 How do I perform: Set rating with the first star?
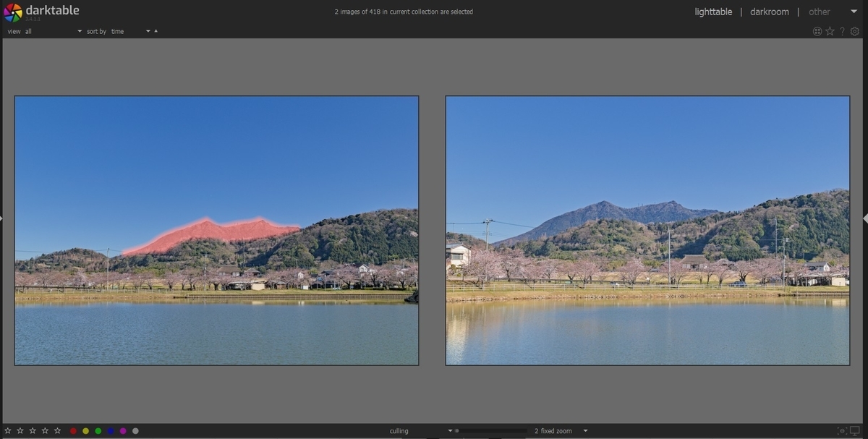pos(8,431)
